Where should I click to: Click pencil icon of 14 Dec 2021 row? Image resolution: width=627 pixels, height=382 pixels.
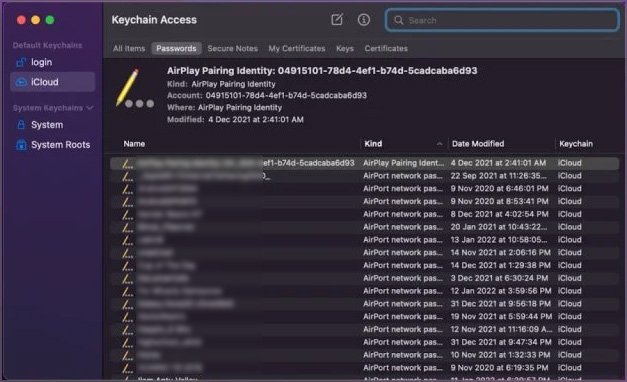(127, 266)
